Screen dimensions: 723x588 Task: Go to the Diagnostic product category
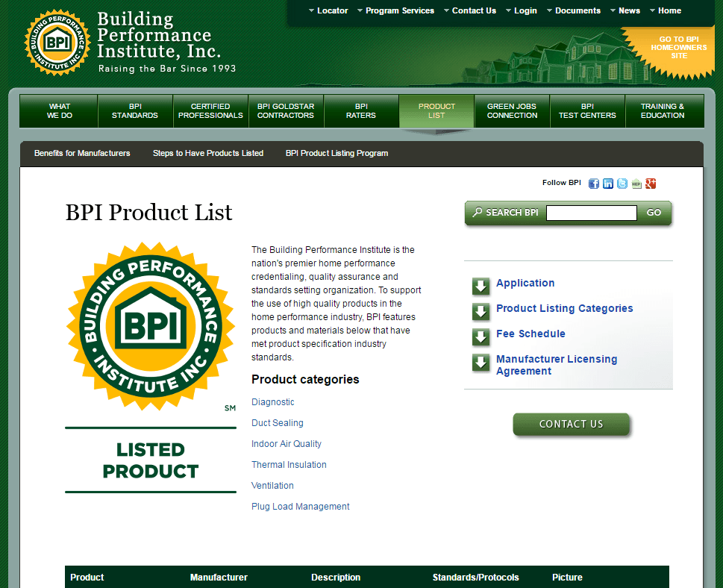click(272, 402)
